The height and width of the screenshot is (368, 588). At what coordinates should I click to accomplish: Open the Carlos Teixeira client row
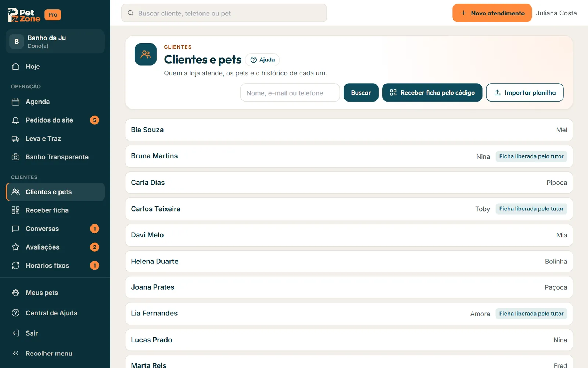coord(349,209)
